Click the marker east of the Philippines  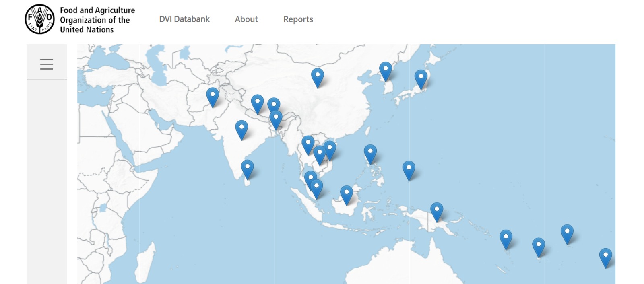409,169
